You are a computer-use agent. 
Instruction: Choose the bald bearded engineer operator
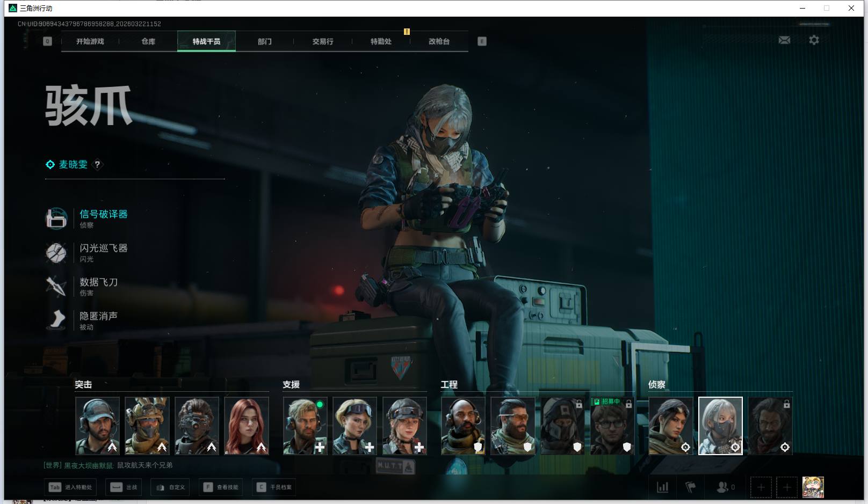(x=463, y=426)
